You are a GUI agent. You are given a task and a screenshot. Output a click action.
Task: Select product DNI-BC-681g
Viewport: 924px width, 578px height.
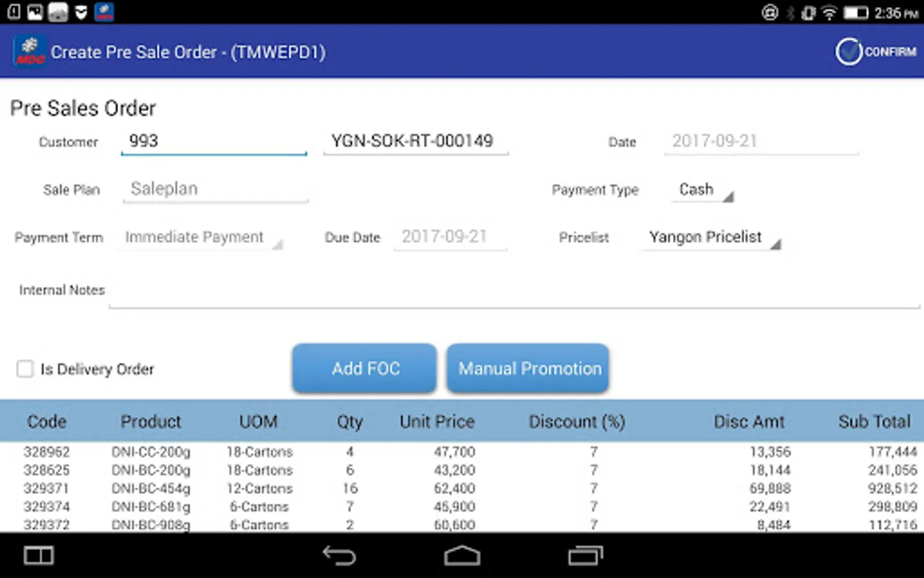pyautogui.click(x=151, y=507)
